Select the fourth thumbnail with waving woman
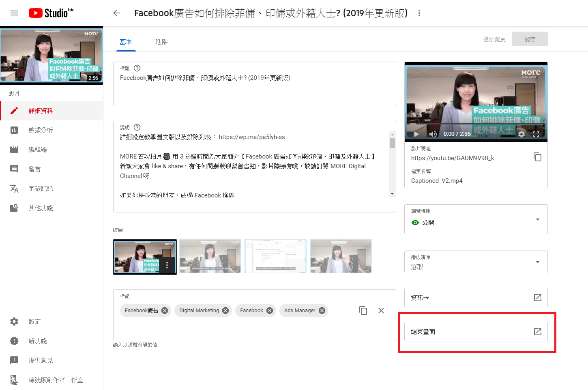The image size is (588, 390). (x=341, y=256)
